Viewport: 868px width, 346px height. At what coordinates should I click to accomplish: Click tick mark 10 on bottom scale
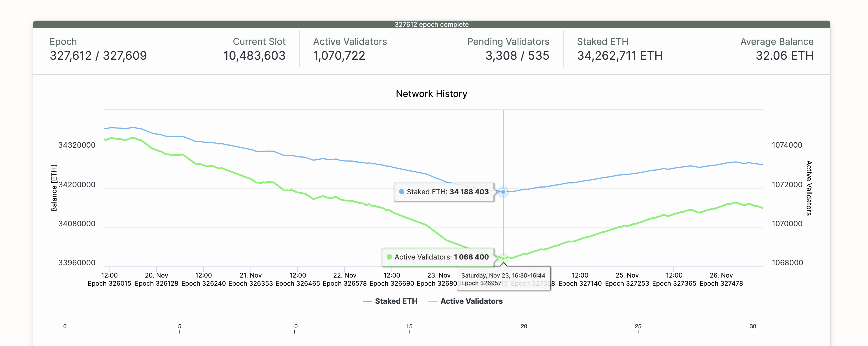pos(294,329)
